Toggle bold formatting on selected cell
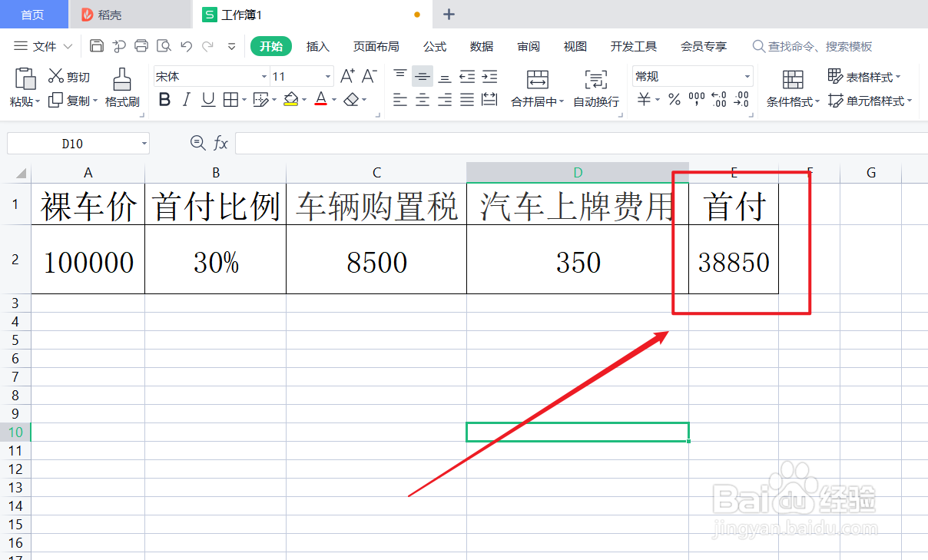928x560 pixels. 164,100
